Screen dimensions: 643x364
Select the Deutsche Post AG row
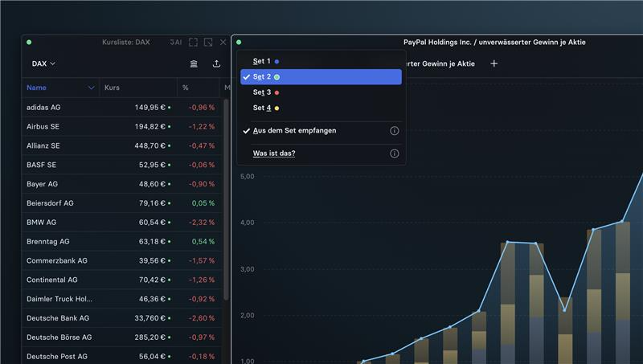(x=122, y=357)
